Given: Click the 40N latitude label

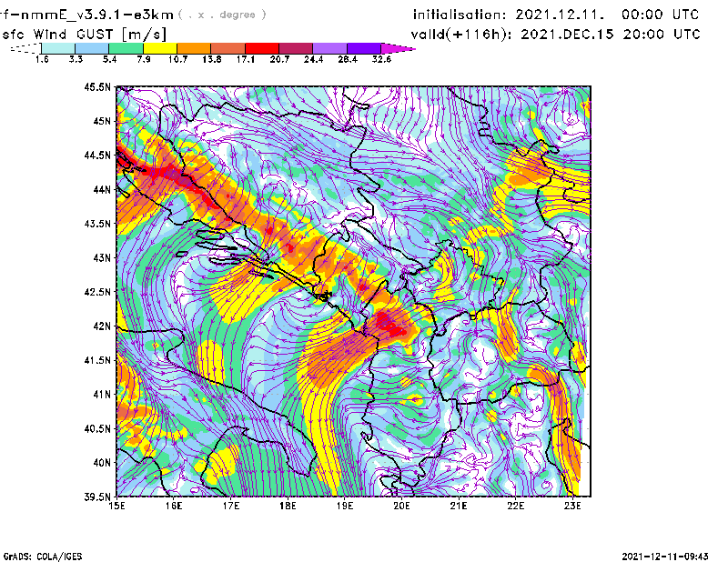Looking at the screenshot, I should point(102,463).
